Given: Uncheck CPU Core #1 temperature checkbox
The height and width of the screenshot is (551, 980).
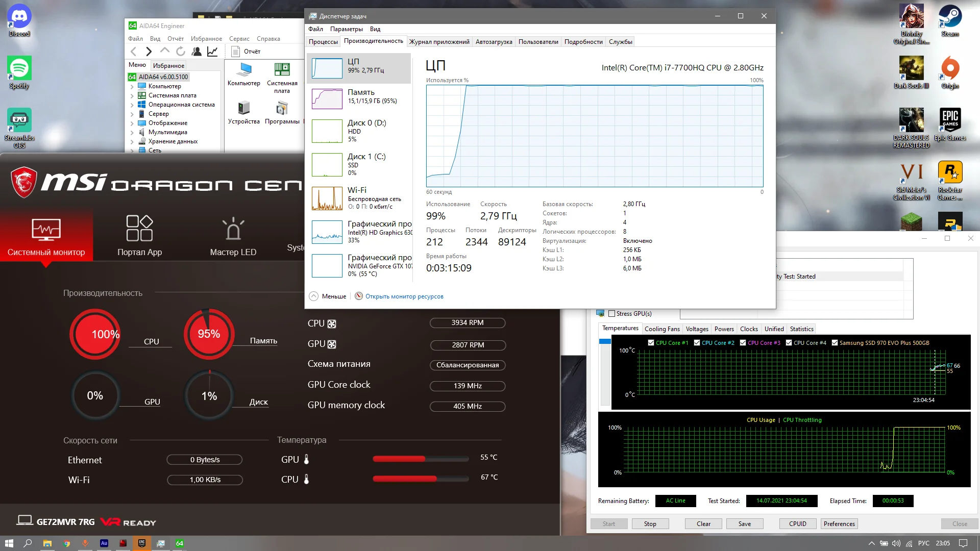Looking at the screenshot, I should [x=651, y=343].
